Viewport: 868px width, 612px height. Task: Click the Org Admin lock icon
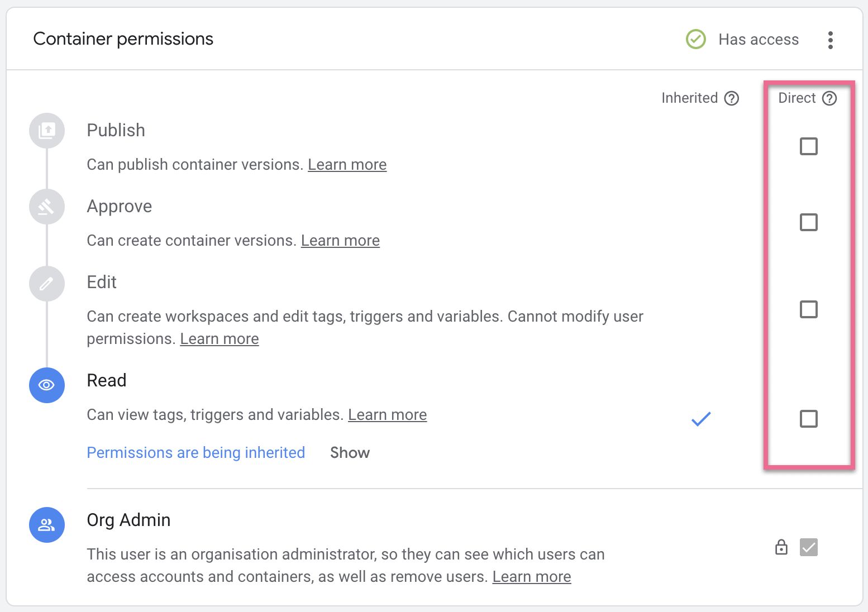(781, 547)
